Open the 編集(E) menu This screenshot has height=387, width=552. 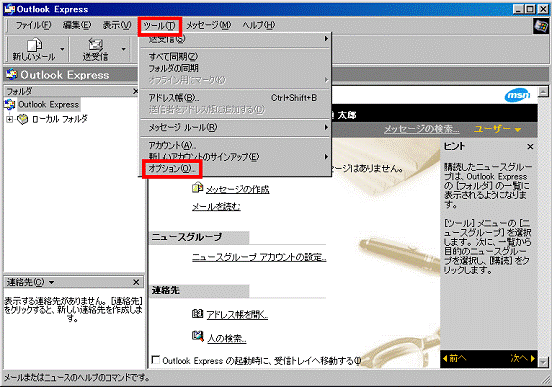coord(77,25)
